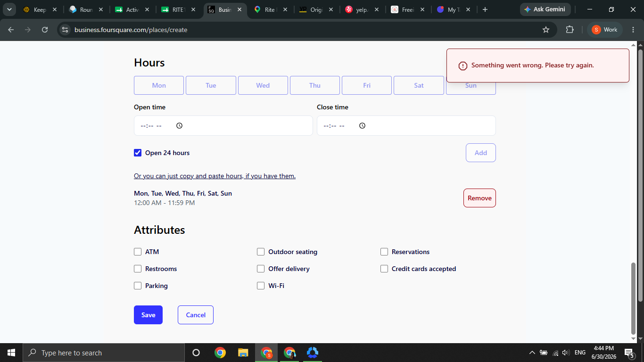Close the Keep tab
This screenshot has height=362, width=644.
click(x=55, y=9)
